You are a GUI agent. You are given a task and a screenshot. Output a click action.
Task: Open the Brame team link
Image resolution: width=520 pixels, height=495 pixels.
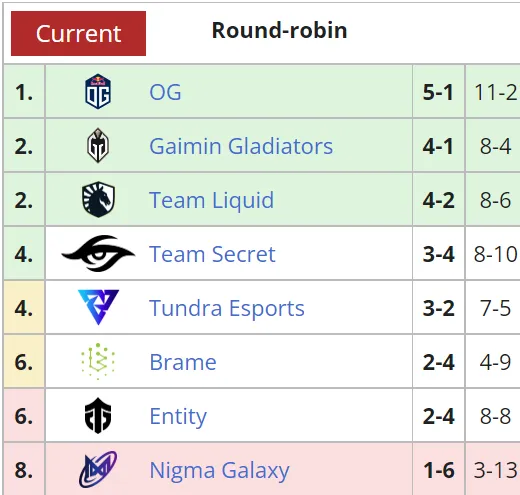[x=183, y=362]
